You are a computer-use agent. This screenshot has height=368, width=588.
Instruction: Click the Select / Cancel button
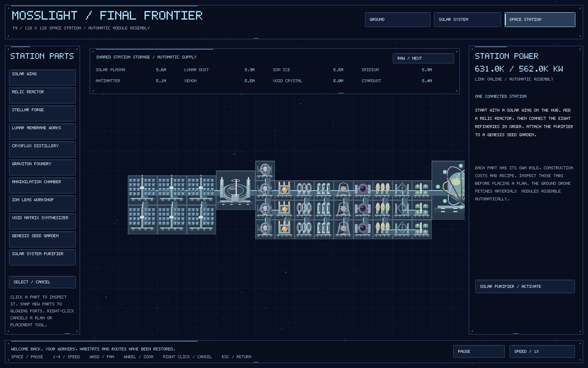coord(42,282)
